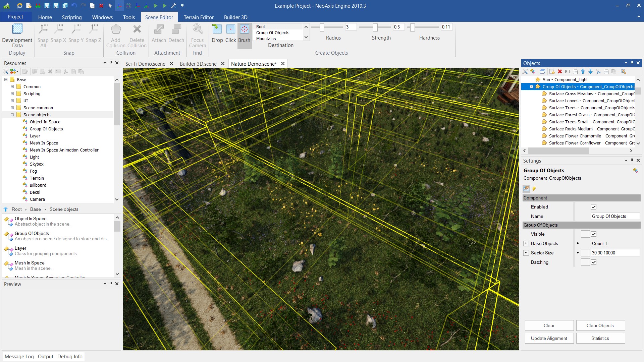
Task: Choose the Click create-objects mode
Action: click(x=230, y=33)
